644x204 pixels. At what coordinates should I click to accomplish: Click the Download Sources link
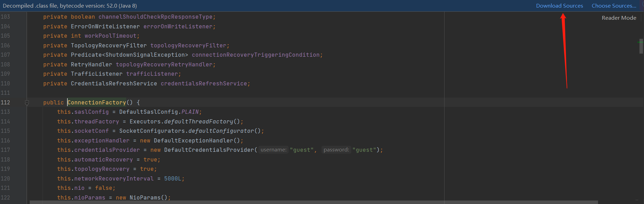(x=559, y=6)
